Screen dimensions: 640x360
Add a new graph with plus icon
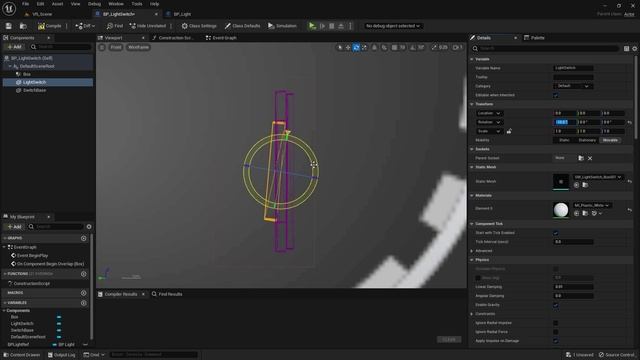84,238
